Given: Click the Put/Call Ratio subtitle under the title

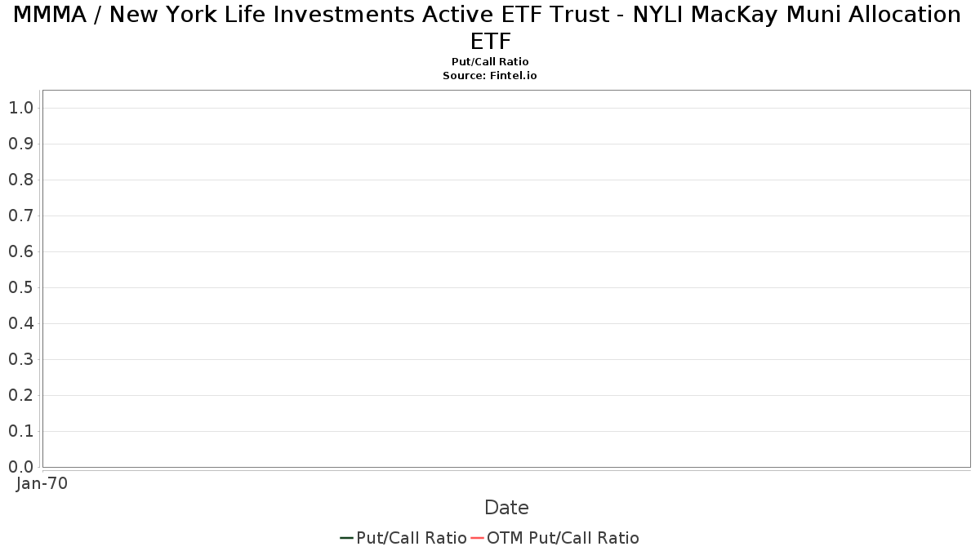Looking at the screenshot, I should 490,62.
